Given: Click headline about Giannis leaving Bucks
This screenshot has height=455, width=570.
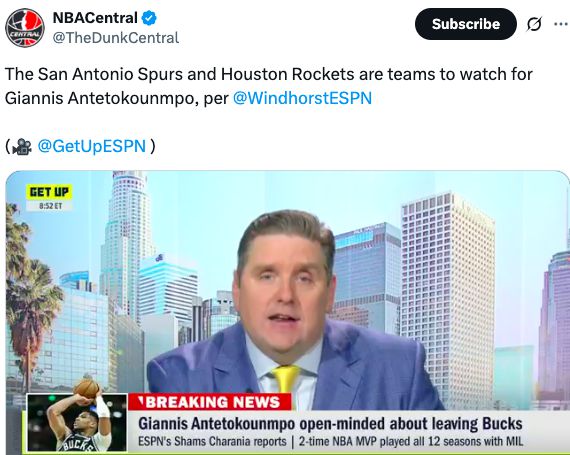Looking at the screenshot, I should click(x=330, y=424).
